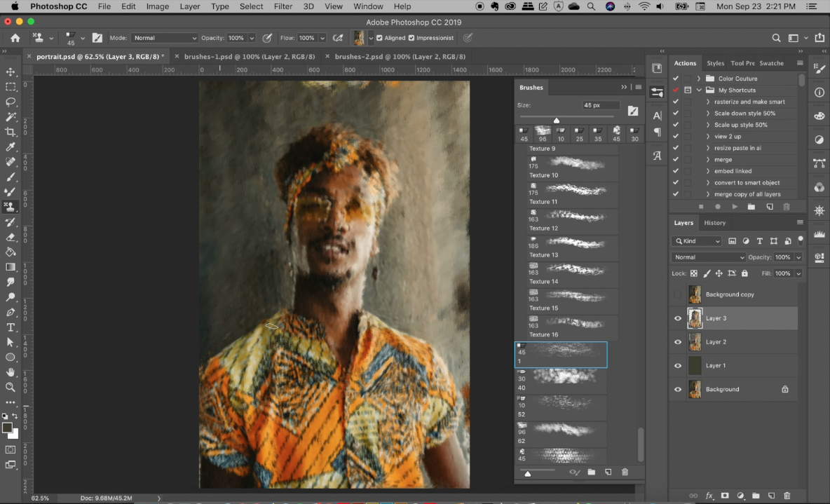
Task: Select the Rectangular Marquee tool
Action: tap(10, 87)
